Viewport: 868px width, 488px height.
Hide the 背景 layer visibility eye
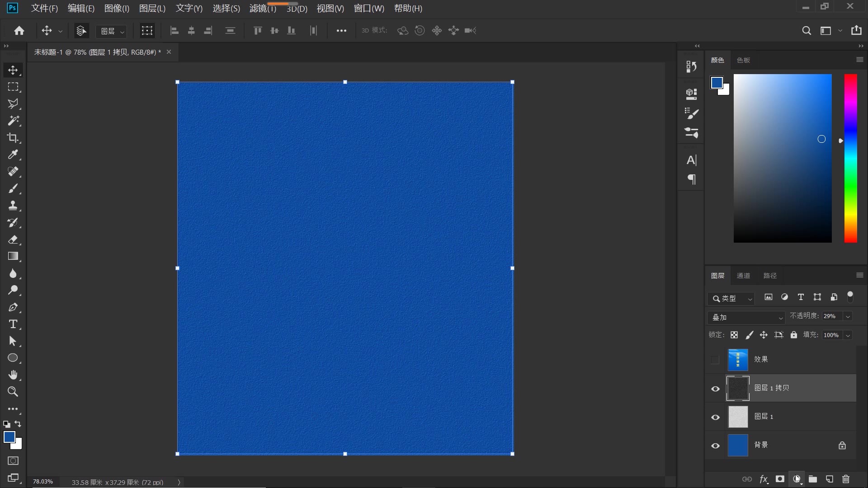[715, 446]
